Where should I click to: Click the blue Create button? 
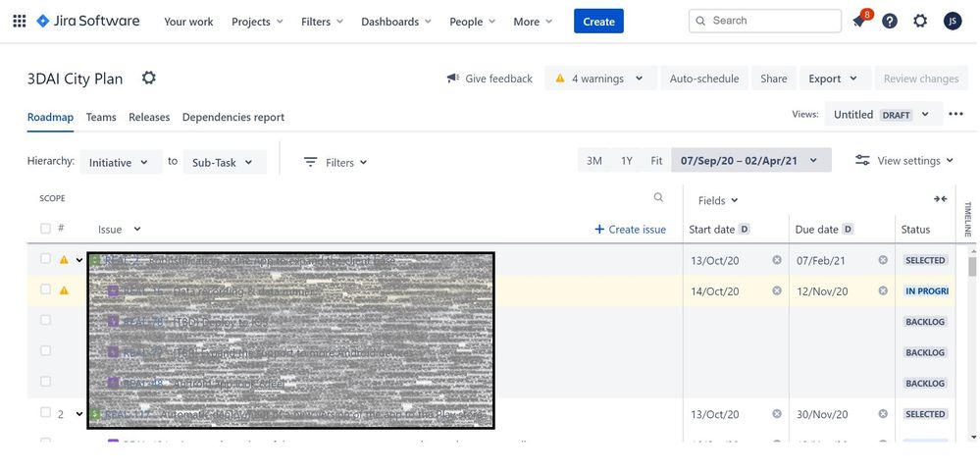coord(598,22)
